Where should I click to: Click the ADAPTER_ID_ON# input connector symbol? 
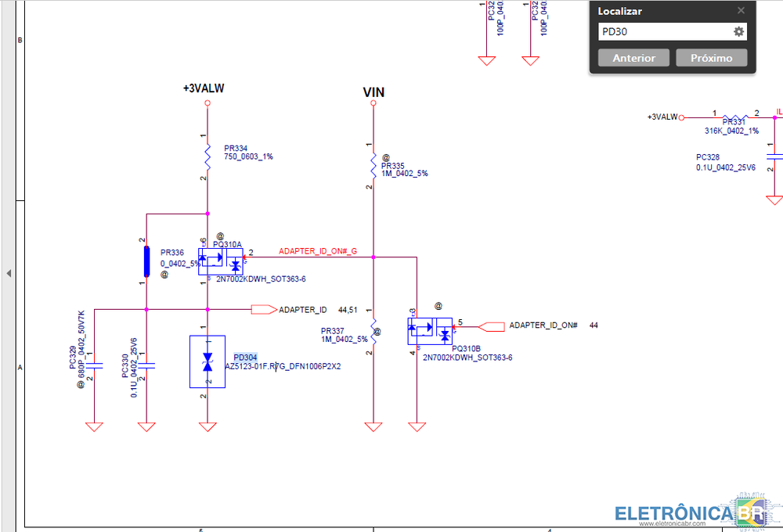coord(490,325)
